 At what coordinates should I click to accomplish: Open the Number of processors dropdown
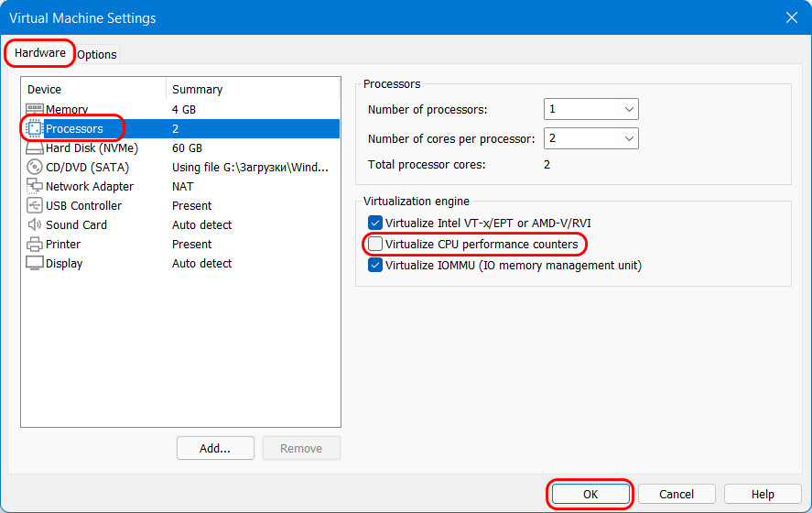pyautogui.click(x=590, y=109)
